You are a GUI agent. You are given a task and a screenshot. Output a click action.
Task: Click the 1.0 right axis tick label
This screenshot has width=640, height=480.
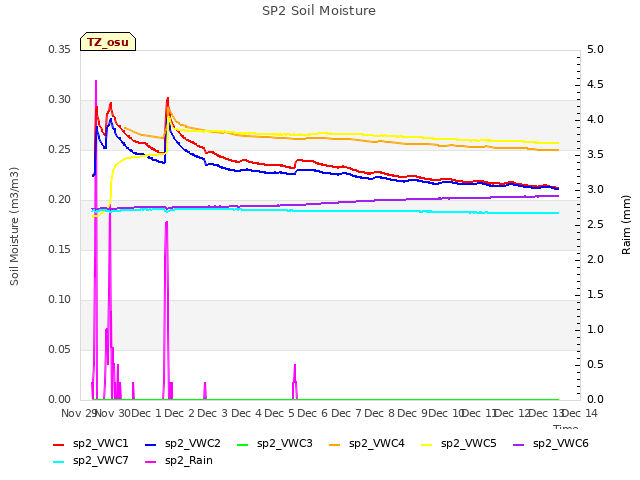coord(595,330)
